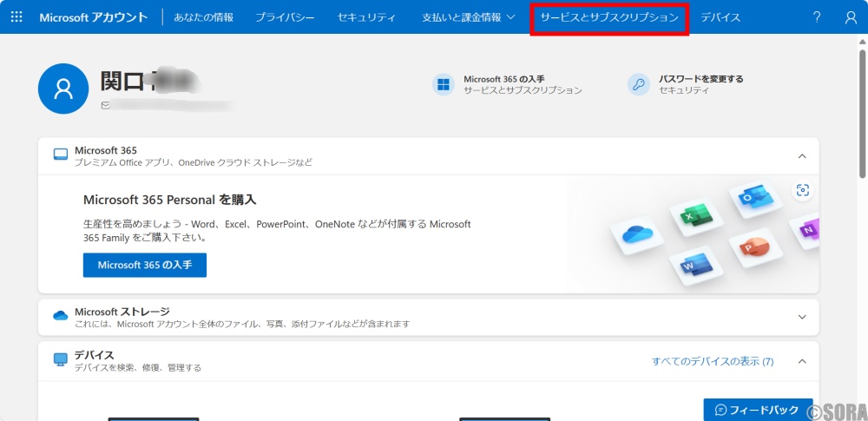
Task: Click the envelope icon under the name
Action: coord(105,104)
